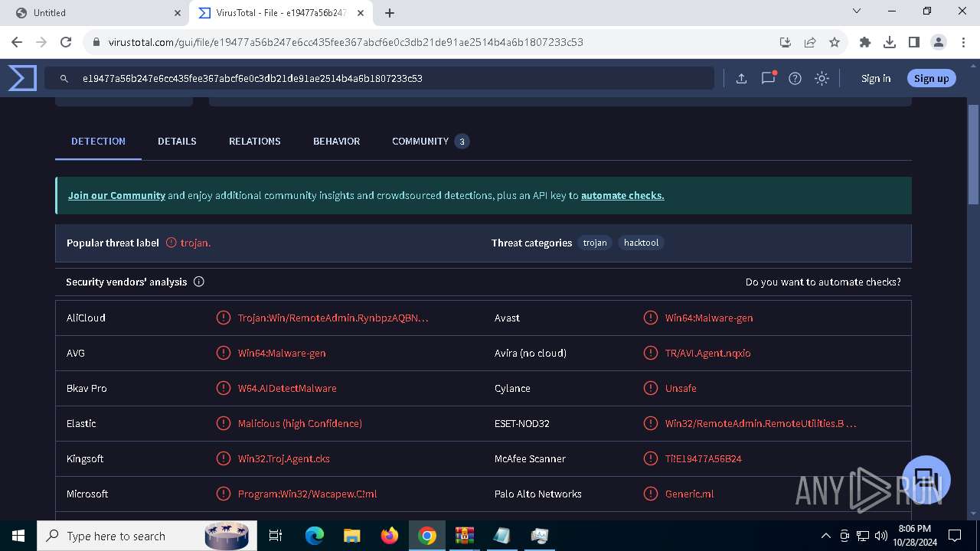This screenshot has height=551, width=980.
Task: Launch Firefox from the taskbar
Action: pos(390,536)
